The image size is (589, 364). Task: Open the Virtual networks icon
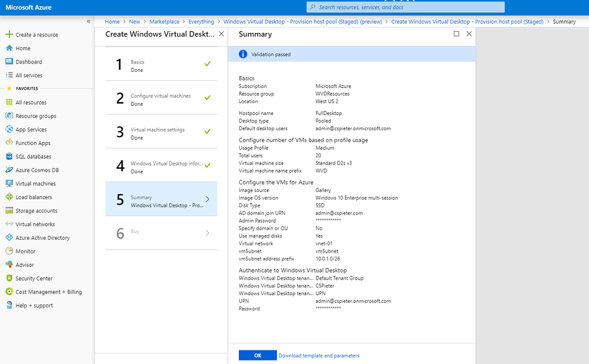[x=9, y=224]
